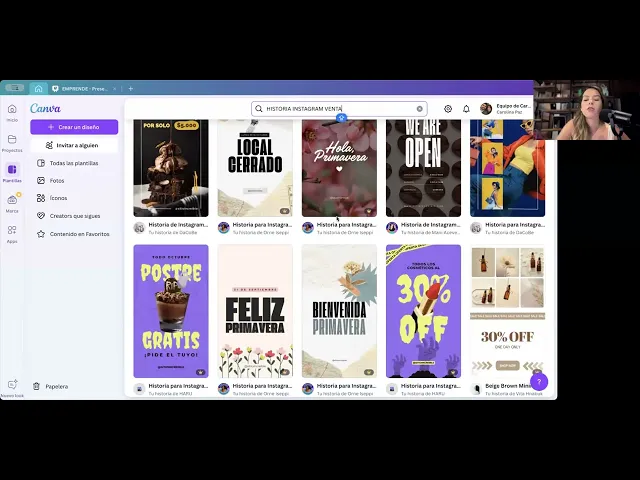Click the Vita Hnatiuk author line

(x=514, y=393)
